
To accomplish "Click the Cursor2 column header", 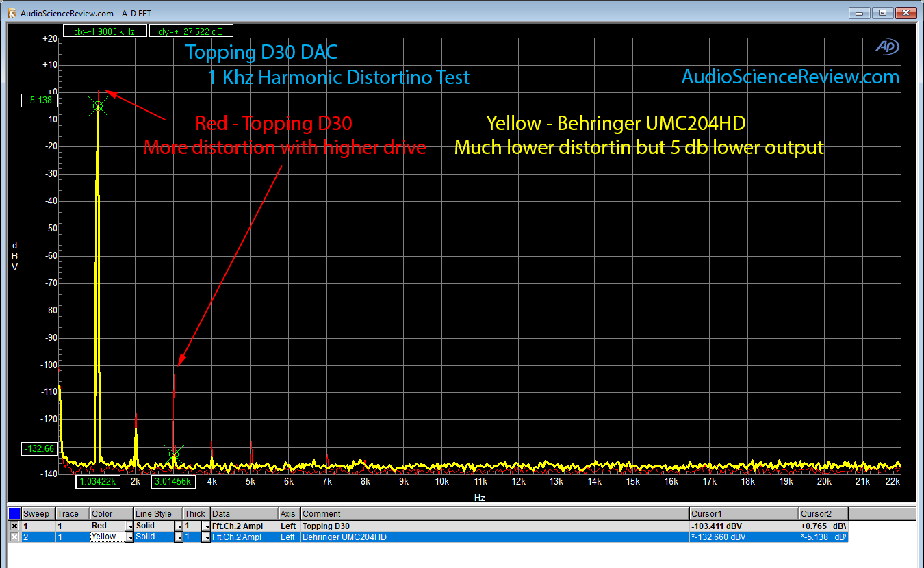I will (x=823, y=513).
